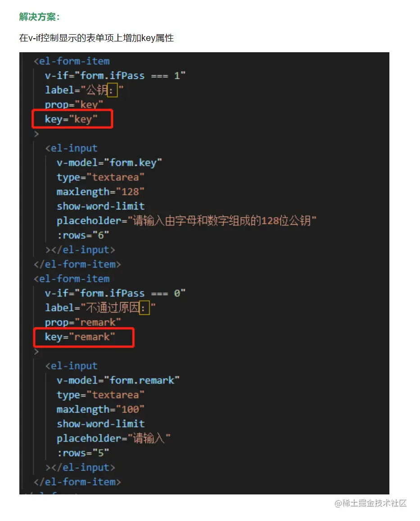Click the maxlength="100" attribute

pos(100,409)
